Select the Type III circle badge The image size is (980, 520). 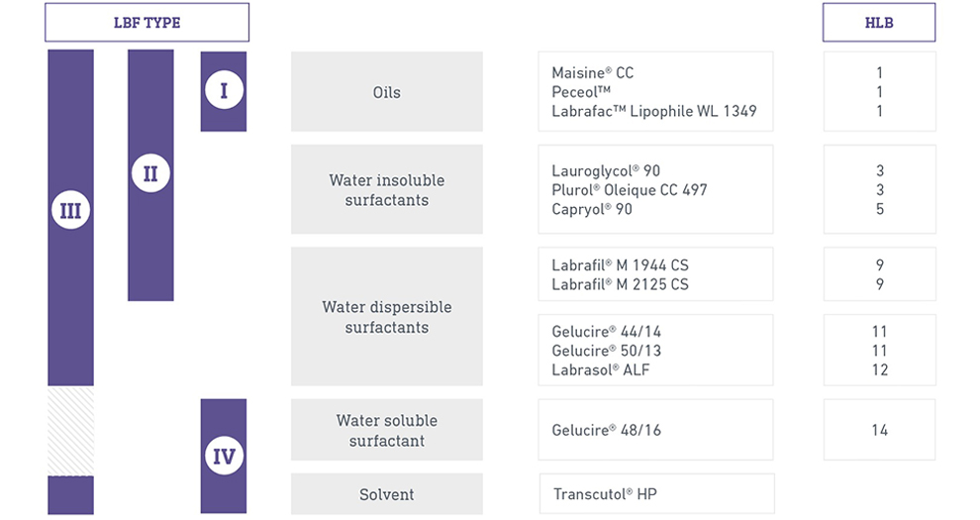70,210
